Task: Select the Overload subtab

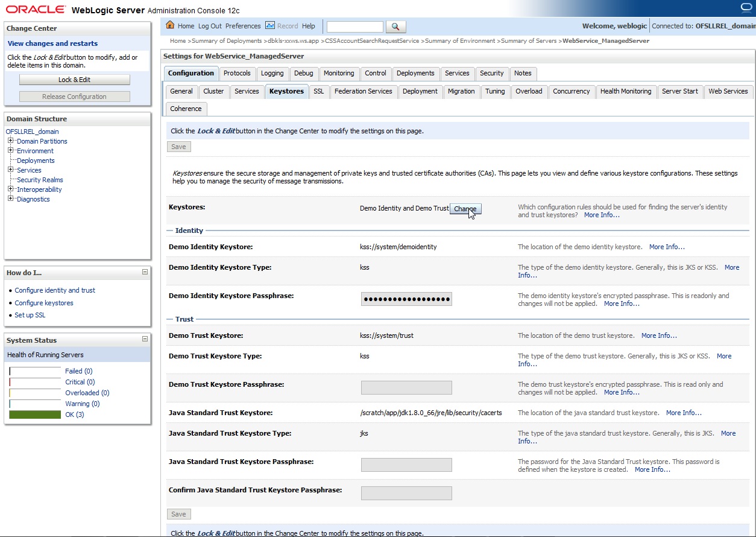Action: (x=529, y=91)
